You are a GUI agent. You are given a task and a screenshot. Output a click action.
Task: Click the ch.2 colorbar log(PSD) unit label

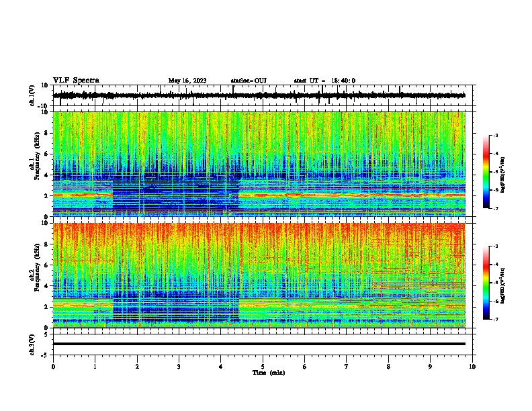pyautogui.click(x=503, y=285)
